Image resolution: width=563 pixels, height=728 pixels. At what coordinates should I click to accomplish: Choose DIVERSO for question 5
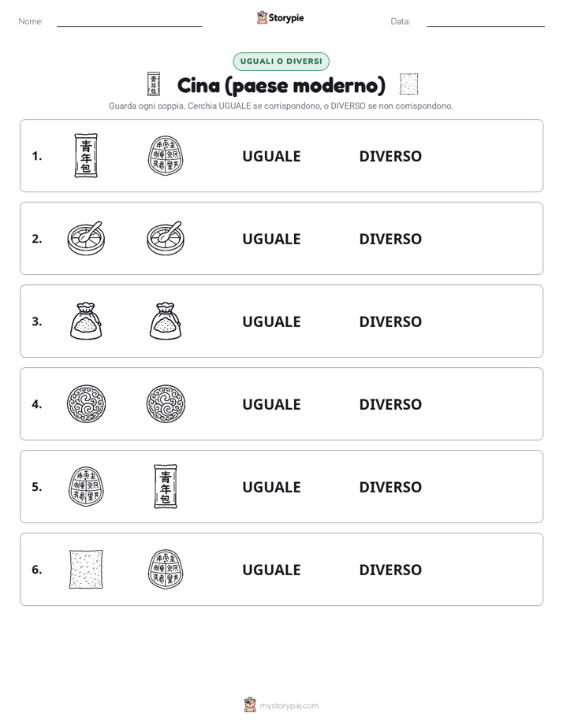point(390,487)
